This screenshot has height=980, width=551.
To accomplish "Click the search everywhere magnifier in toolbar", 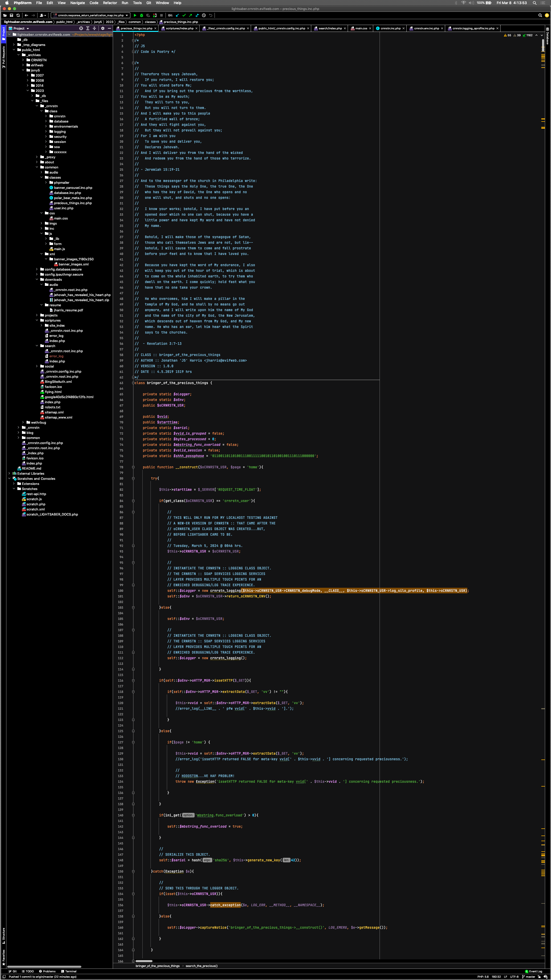I will coord(540,16).
